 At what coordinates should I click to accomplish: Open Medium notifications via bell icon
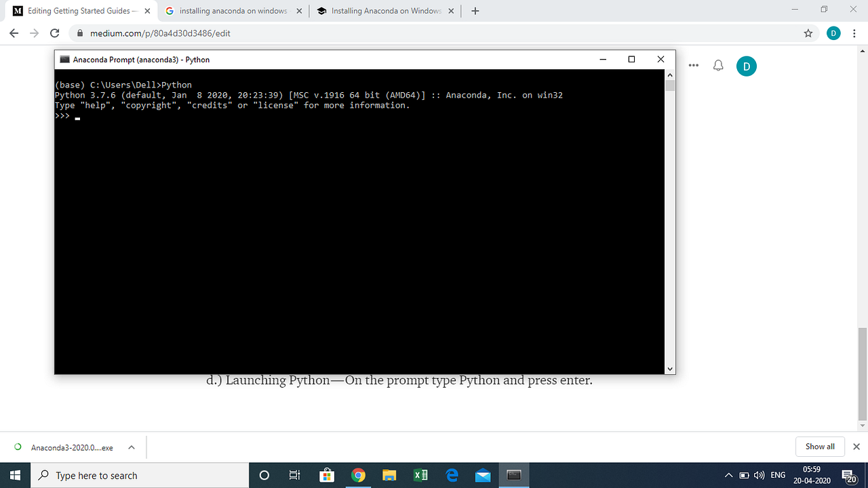tap(717, 66)
